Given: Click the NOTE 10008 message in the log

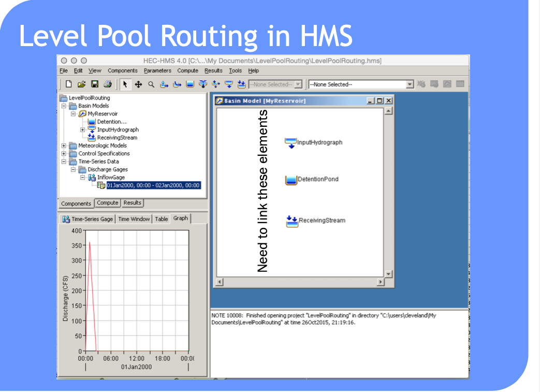Looking at the screenshot, I should coord(324,319).
